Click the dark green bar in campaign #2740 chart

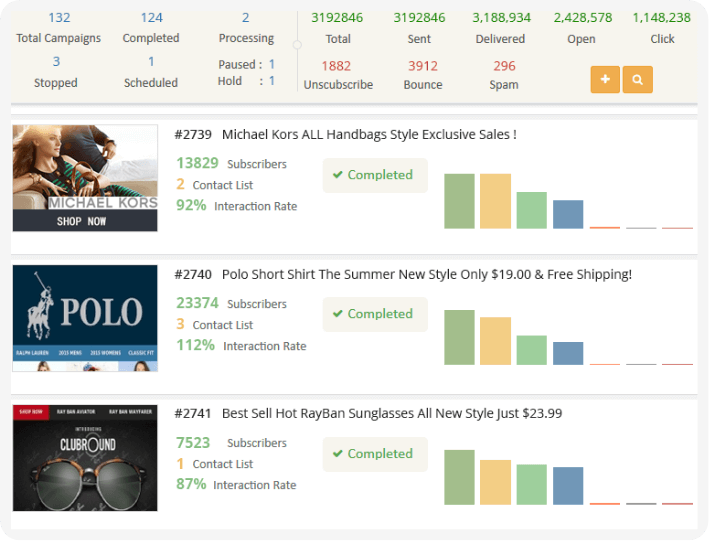pos(459,337)
